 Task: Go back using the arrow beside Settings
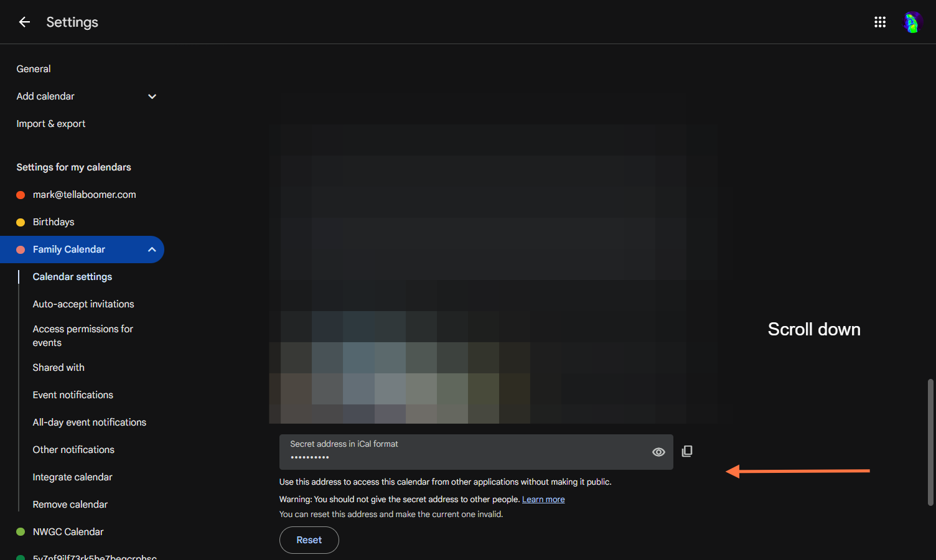(24, 22)
